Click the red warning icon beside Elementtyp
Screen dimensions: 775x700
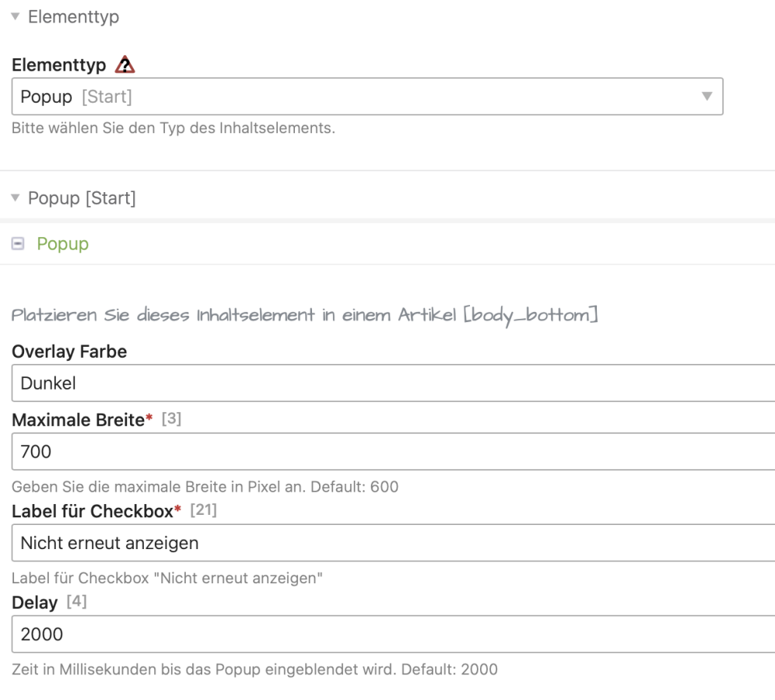pyautogui.click(x=123, y=68)
